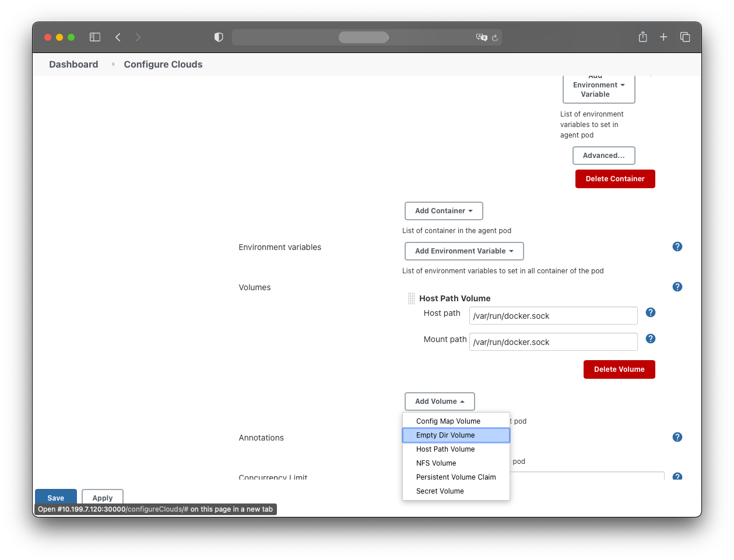Click the blue Save button
The image size is (734, 560).
tap(56, 498)
